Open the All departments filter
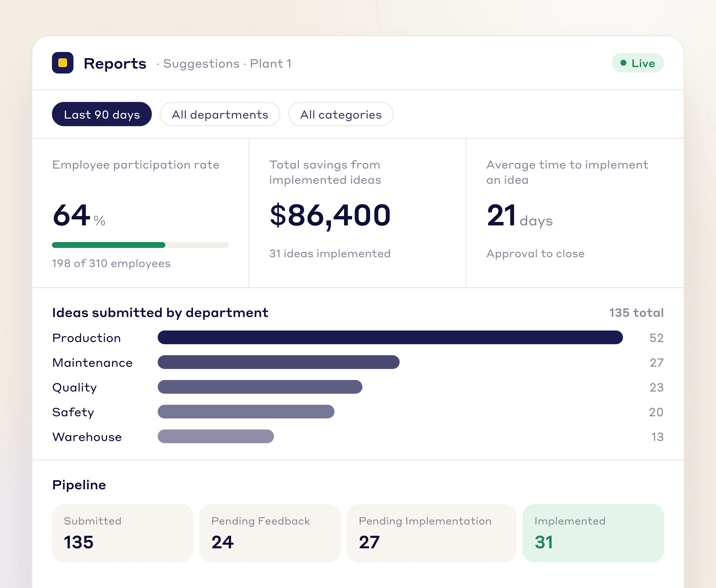Image resolution: width=716 pixels, height=588 pixels. (x=220, y=114)
